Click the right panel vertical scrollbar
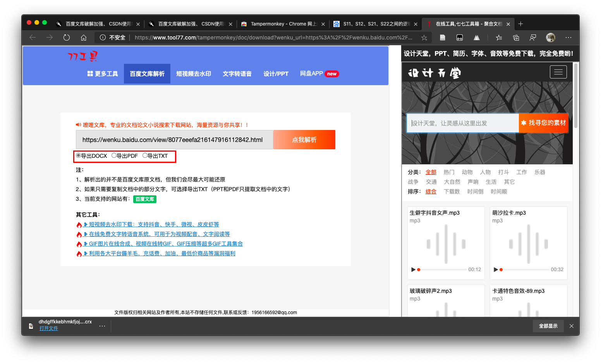This screenshot has width=601, height=364. point(576,96)
